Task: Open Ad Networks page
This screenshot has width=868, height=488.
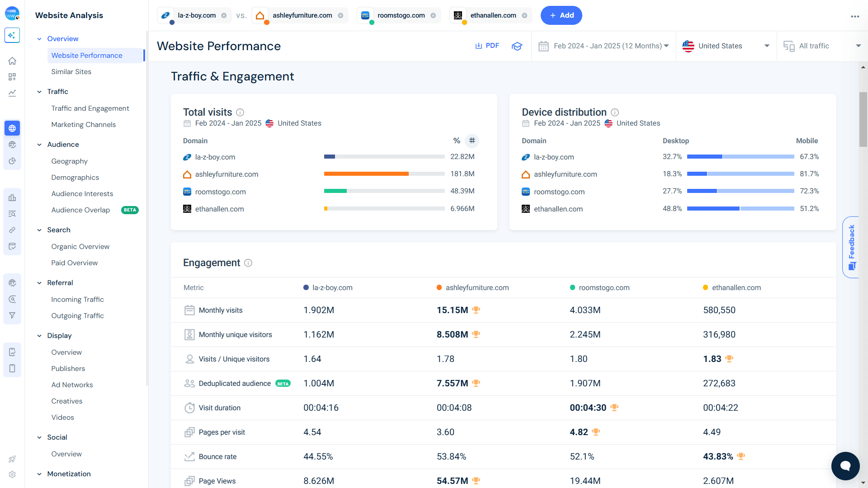Action: coord(72,385)
